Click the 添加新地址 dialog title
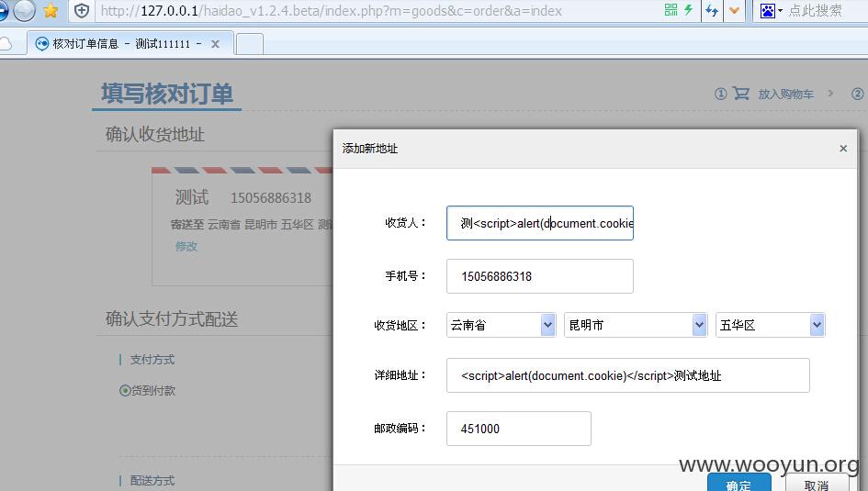Screen dimensions: 868x491 click(370, 148)
